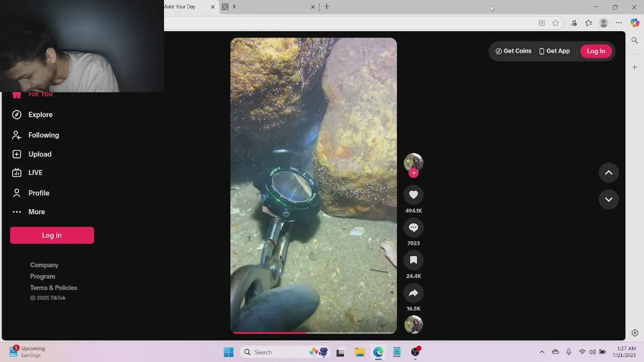Open the browser profile menu
This screenshot has height=362, width=644.
pyautogui.click(x=604, y=23)
